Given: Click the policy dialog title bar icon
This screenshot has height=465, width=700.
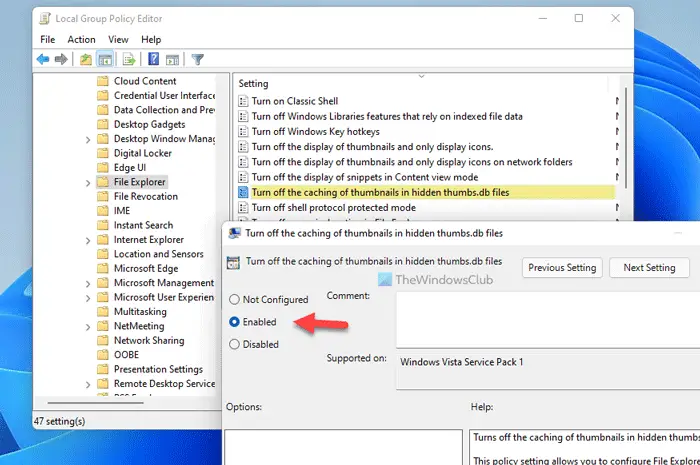Looking at the screenshot, I should click(234, 233).
